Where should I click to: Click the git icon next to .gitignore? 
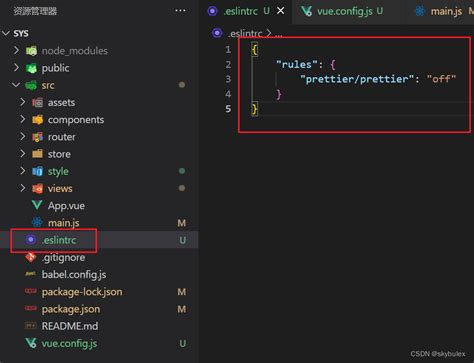31,257
